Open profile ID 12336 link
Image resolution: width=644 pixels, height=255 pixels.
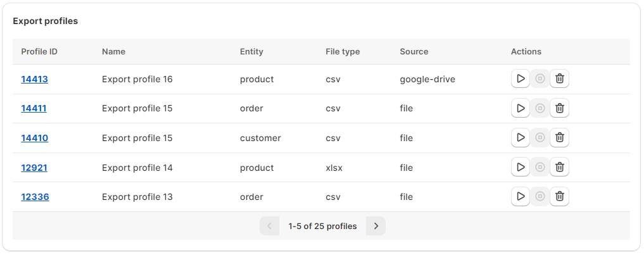[35, 197]
